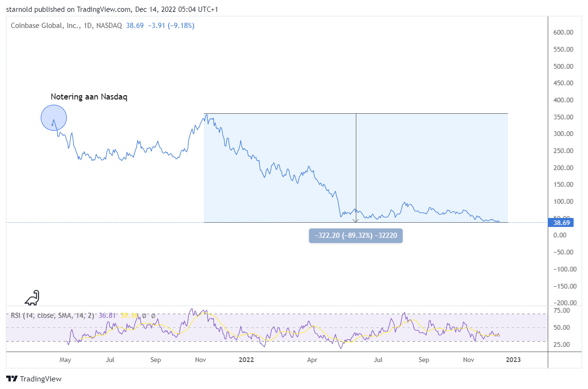Select the 2022 label on the time axis
Screen dimensions: 588x389
pos(246,360)
